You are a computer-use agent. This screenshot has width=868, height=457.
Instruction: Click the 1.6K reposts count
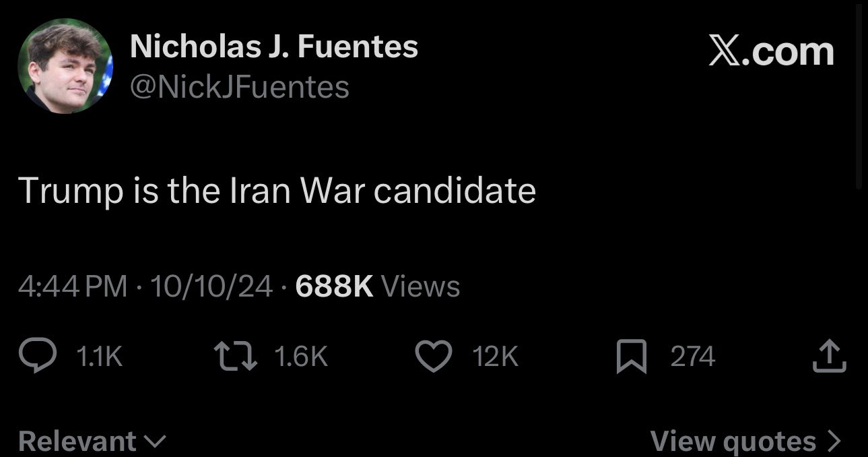(301, 357)
